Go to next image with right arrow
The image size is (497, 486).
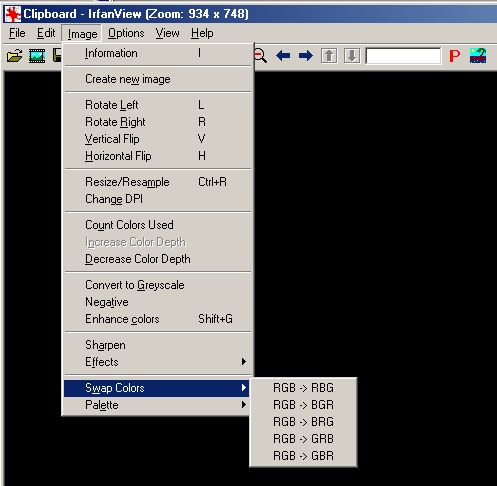(306, 56)
